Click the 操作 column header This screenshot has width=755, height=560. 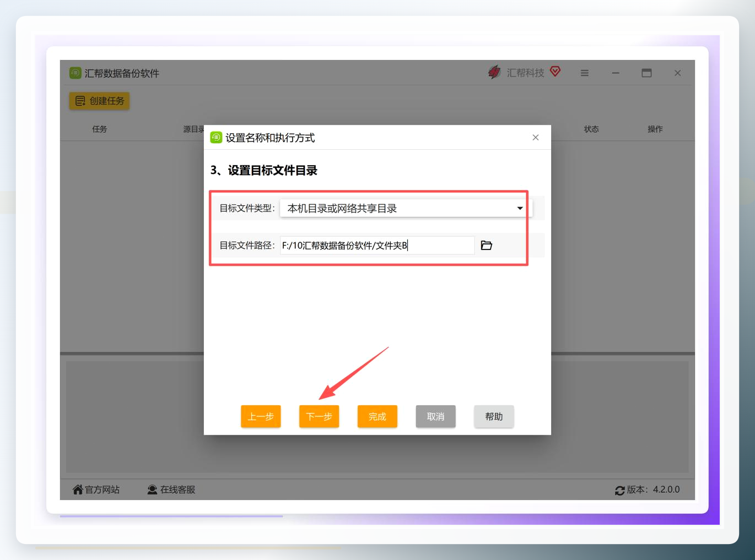[655, 129]
